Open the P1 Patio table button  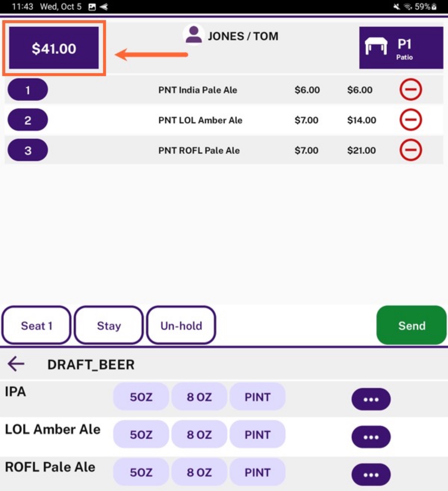[401, 48]
